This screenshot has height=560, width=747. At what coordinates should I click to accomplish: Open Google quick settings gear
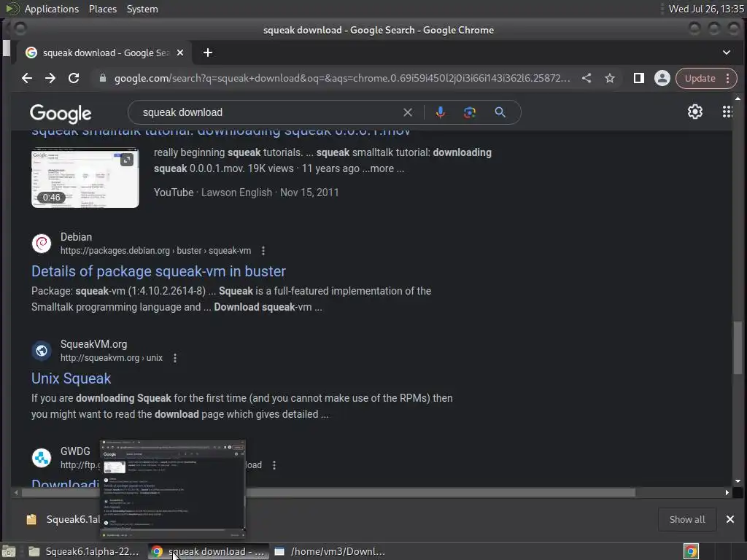point(695,112)
